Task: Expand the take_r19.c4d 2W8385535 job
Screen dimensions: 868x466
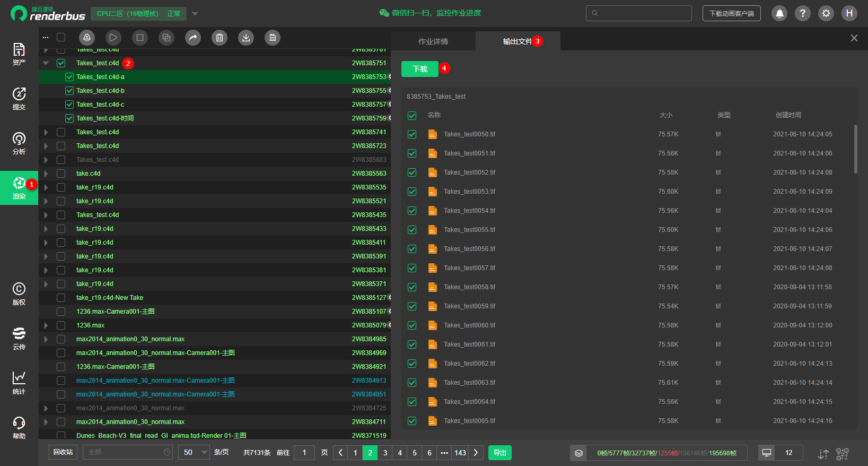Action: 46,187
